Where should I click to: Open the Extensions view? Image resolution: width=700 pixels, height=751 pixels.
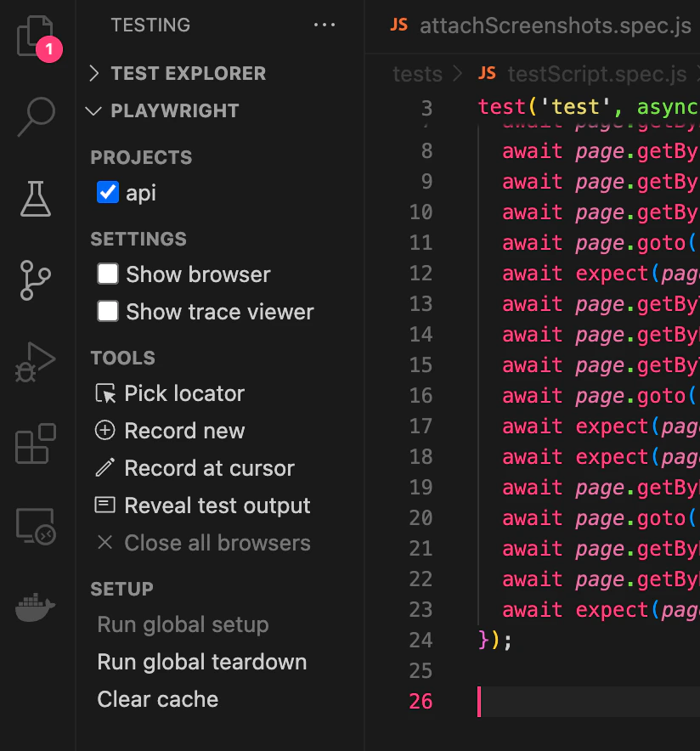click(36, 443)
